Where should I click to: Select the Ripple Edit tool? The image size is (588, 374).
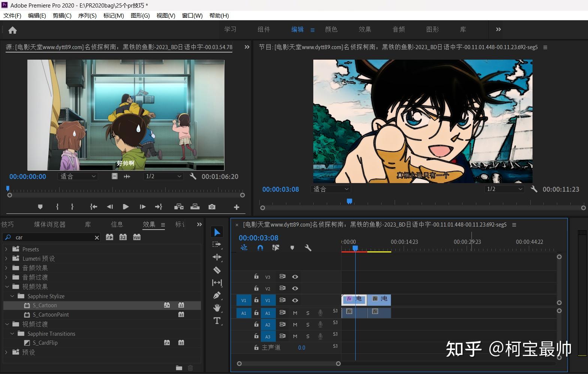217,257
